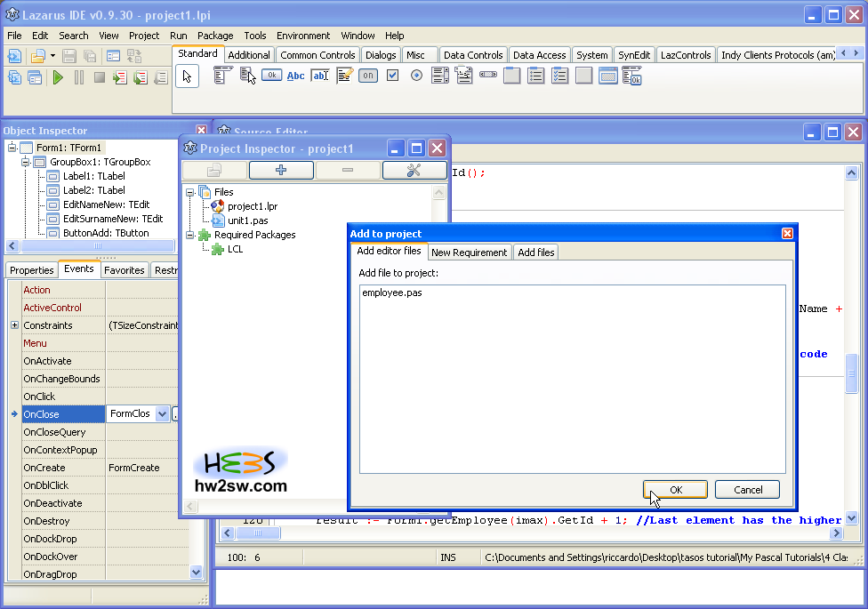Switch to the New Requirement tab
Screen dimensions: 868x609
point(469,252)
